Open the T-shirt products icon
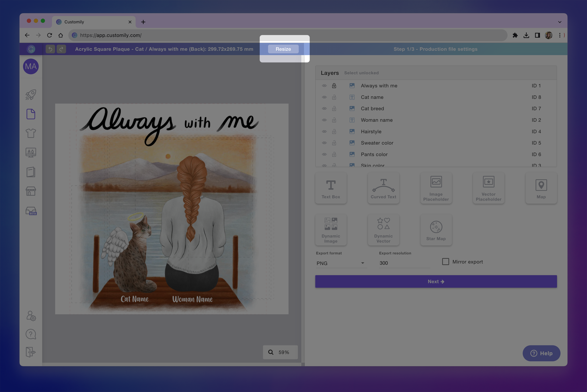 click(31, 133)
